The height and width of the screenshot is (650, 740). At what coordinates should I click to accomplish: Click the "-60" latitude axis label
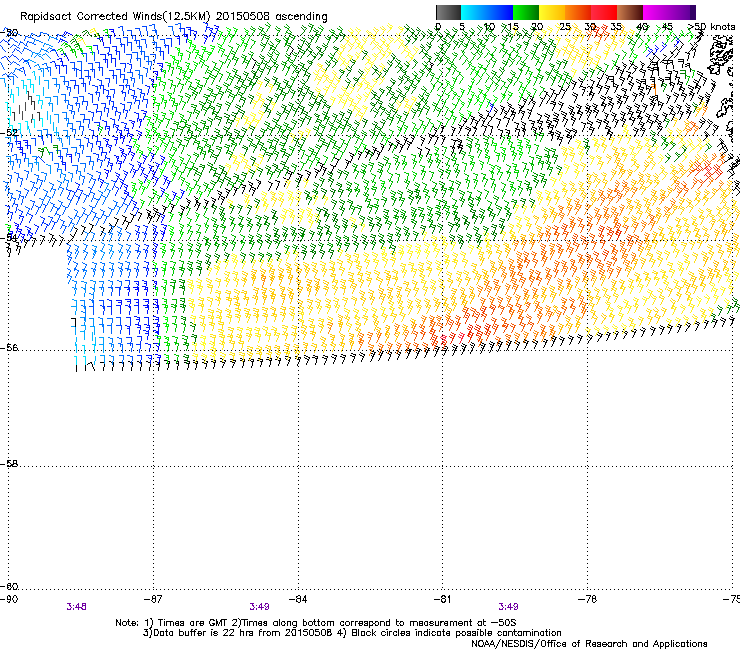click(9, 586)
